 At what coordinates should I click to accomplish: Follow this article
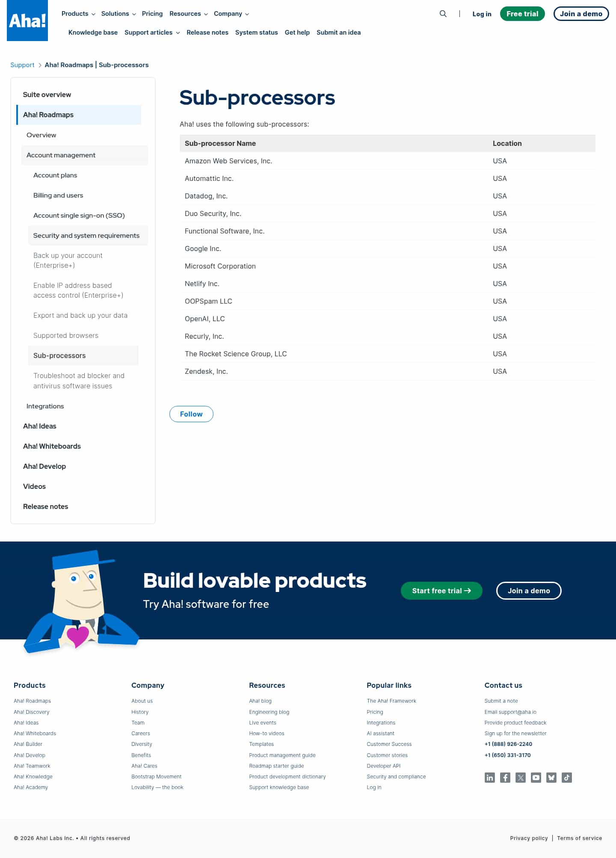191,414
